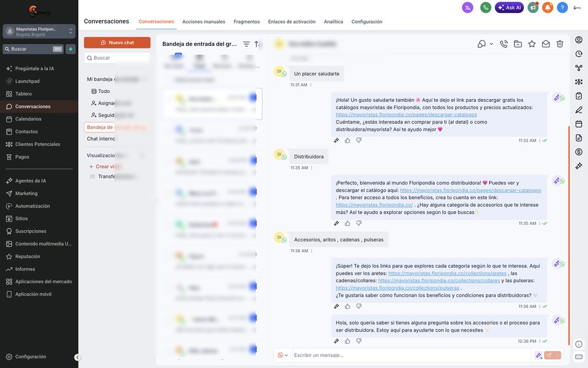588x368 pixels.
Task: Click the Ask AI button
Action: [509, 8]
